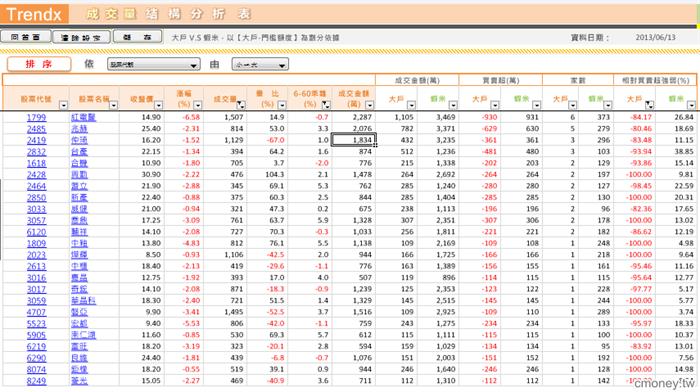The width and height of the screenshot is (700, 392).
Task: Open stock code 2485 link
Action: point(36,129)
